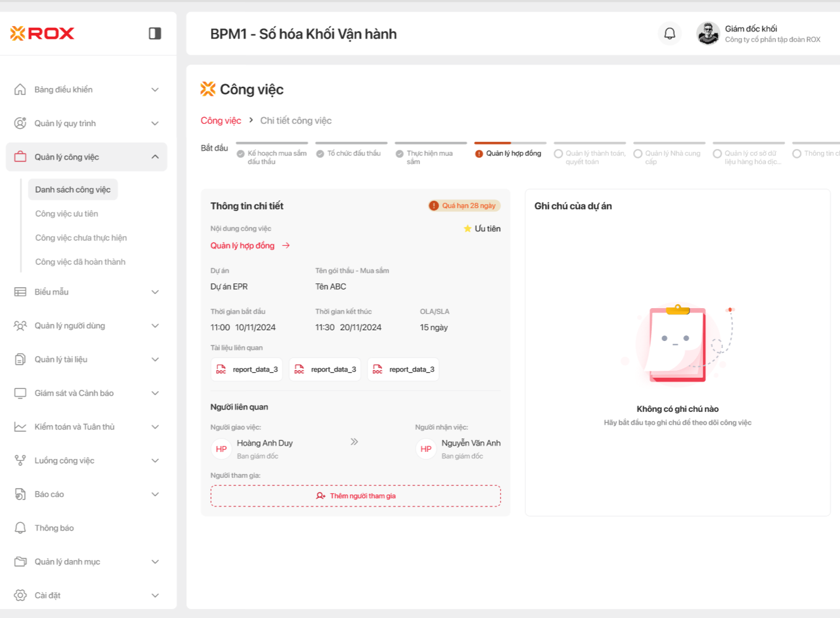
Task: Click the Giám đốc khối profile avatar
Action: click(708, 34)
